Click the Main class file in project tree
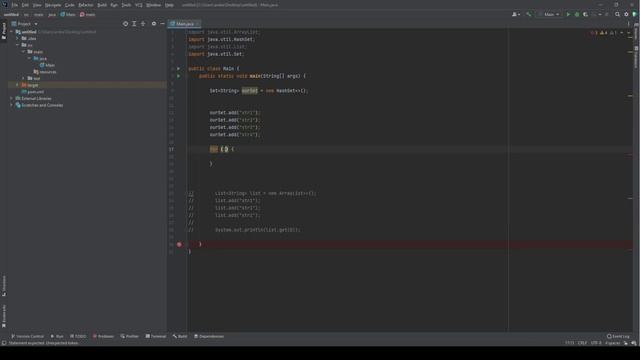 47,65
